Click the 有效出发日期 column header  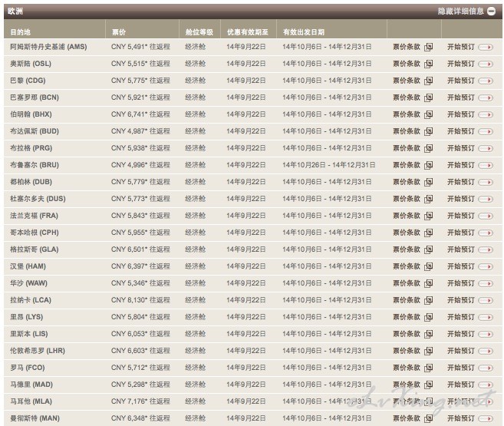pyautogui.click(x=304, y=32)
